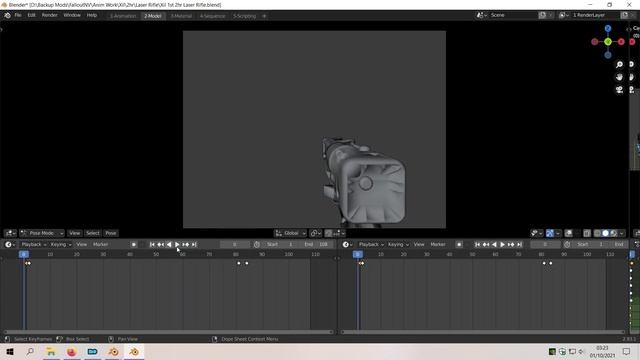
Task: Open the object visibility filter dropdown
Action: 536,233
